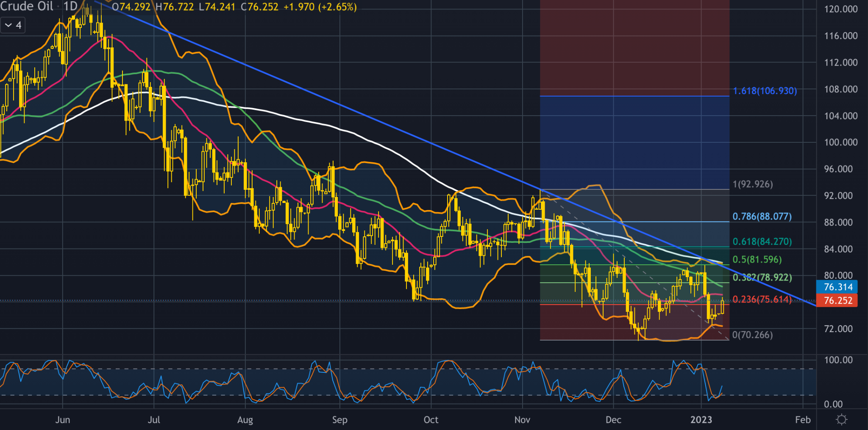Click the oscillator 0.00 scale label
868x430 pixels.
833,404
